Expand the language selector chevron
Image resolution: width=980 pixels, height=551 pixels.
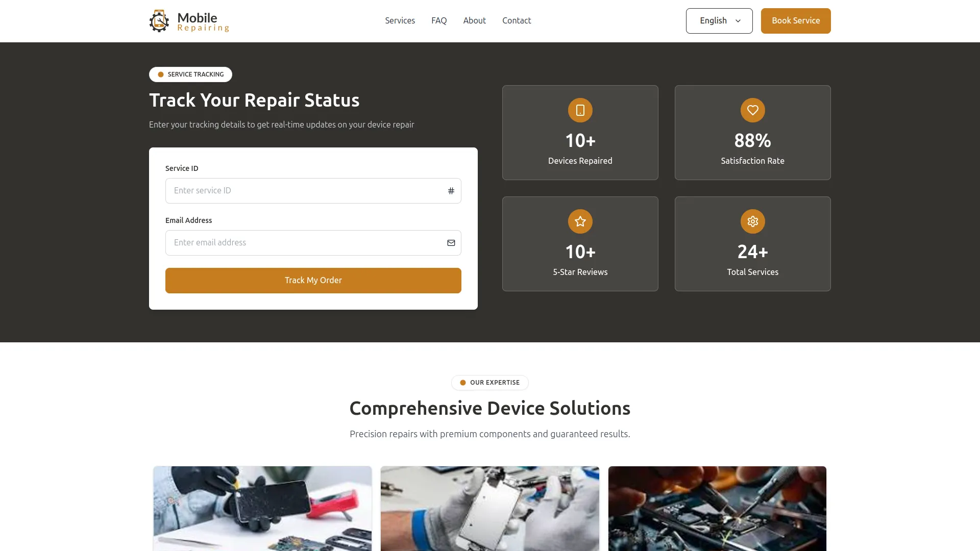pyautogui.click(x=738, y=21)
